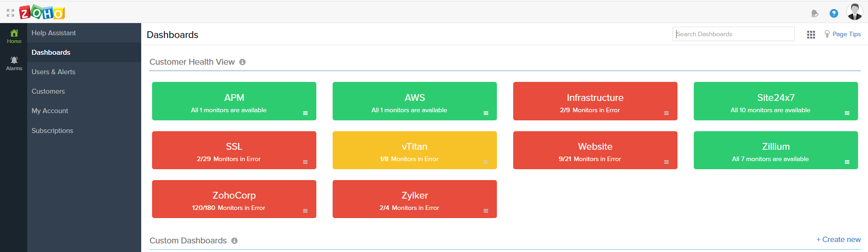
Task: Open the dashboards grid view icon
Action: [811, 34]
